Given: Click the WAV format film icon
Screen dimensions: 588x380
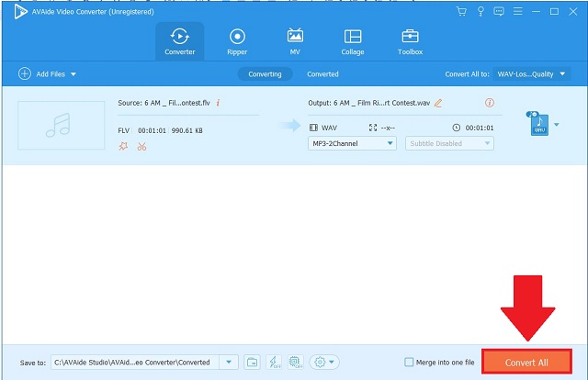Looking at the screenshot, I should tap(313, 128).
